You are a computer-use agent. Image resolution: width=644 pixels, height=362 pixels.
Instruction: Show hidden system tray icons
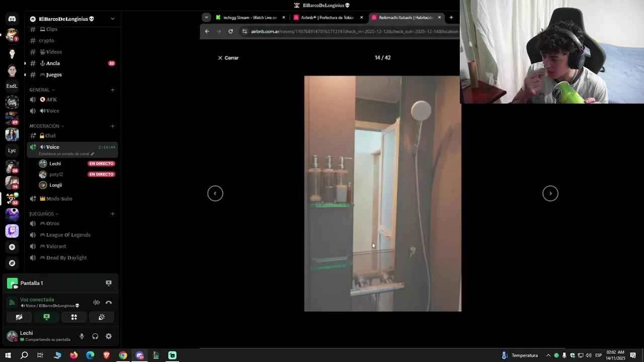(x=548, y=355)
